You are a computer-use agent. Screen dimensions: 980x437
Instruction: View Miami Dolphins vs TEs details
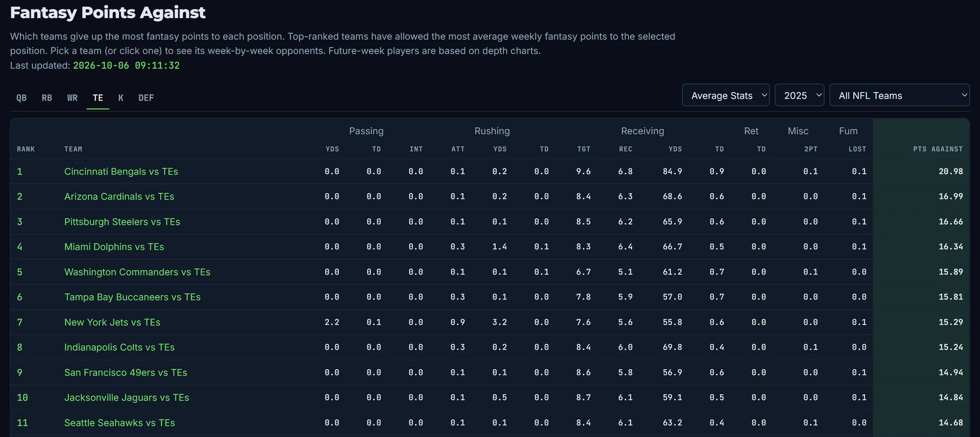(114, 247)
